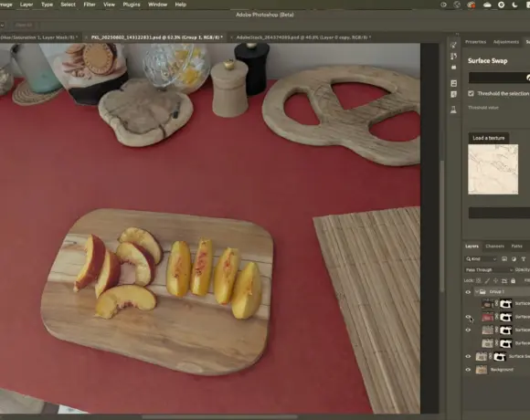Open the View menu

[x=109, y=5]
